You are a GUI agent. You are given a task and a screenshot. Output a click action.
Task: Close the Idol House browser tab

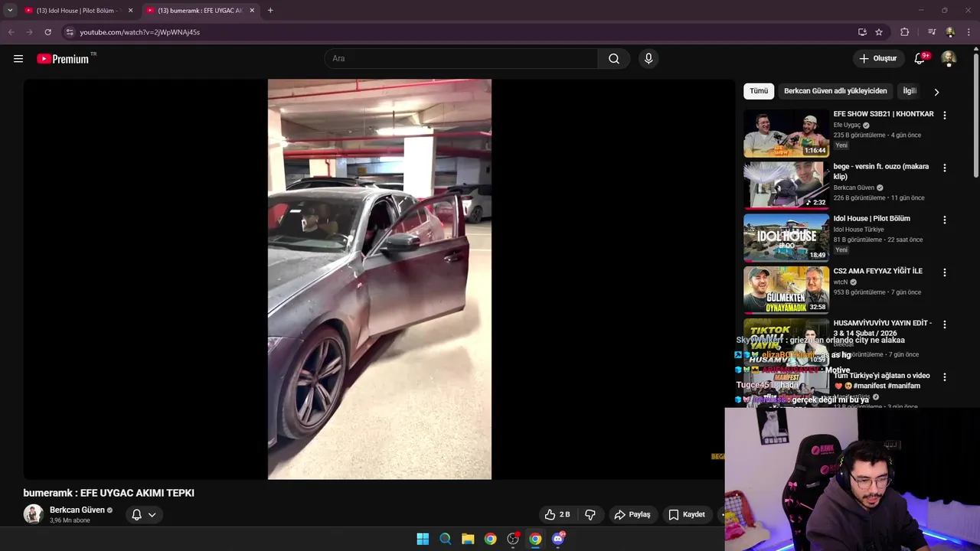[130, 11]
